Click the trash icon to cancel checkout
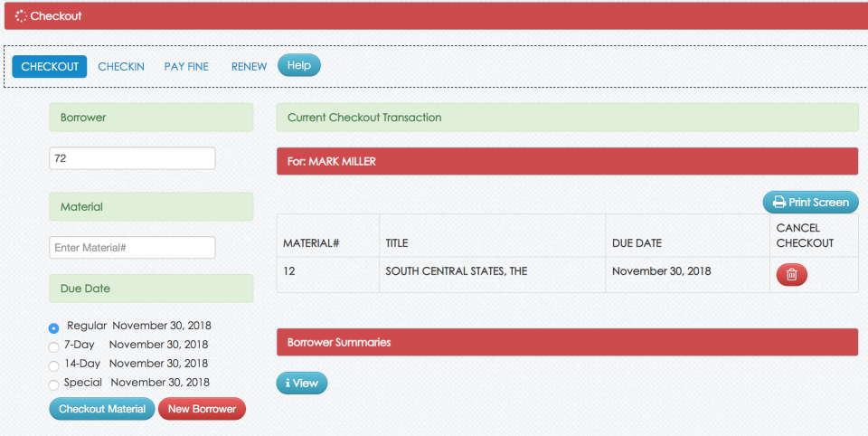 [792, 274]
